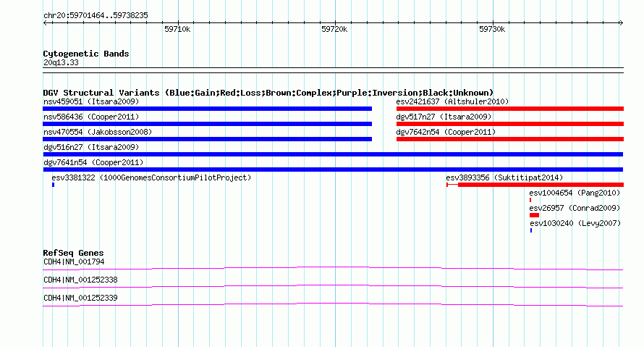Click the RefSeq Genes track title
This screenshot has width=644, height=347.
coord(73,254)
